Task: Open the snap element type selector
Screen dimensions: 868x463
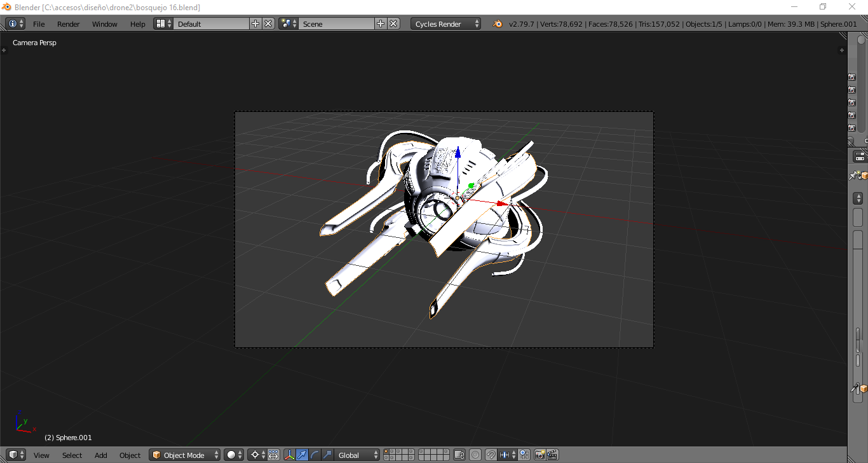Action: point(508,455)
